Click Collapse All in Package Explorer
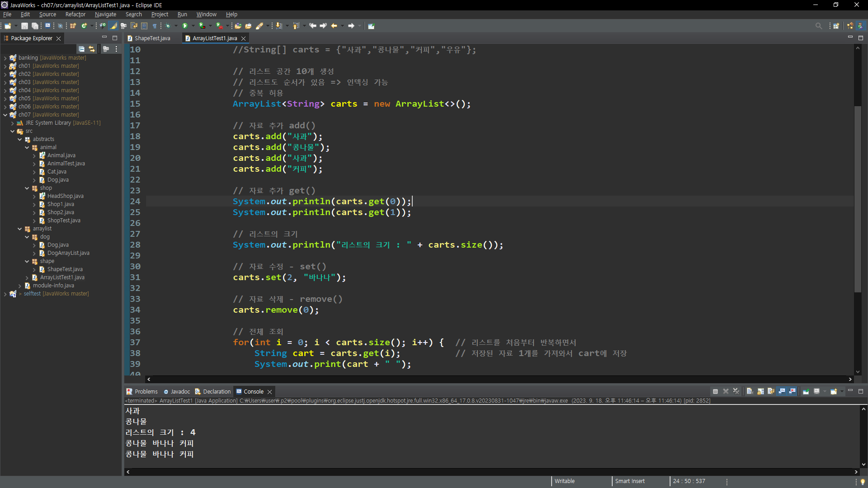This screenshot has width=868, height=488. click(x=81, y=49)
